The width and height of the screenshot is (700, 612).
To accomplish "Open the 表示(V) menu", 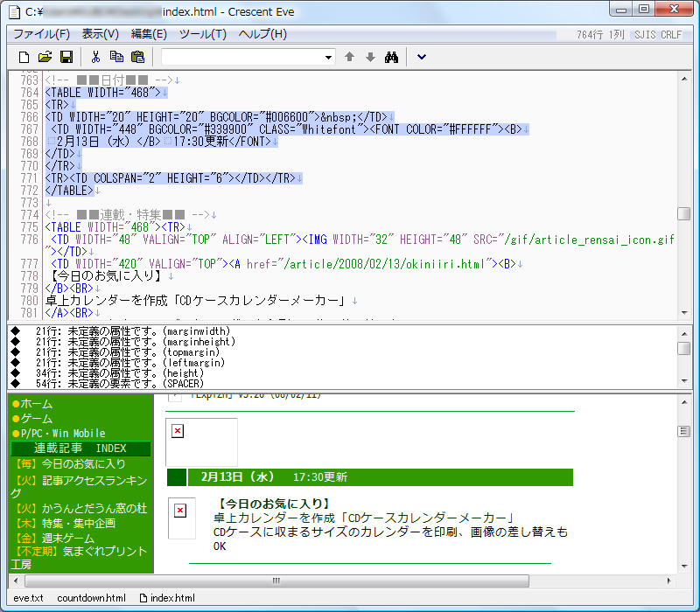I will [x=101, y=34].
